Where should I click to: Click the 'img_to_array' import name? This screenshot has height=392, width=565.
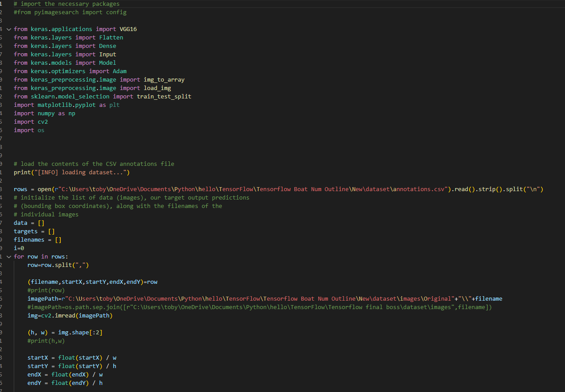click(164, 80)
